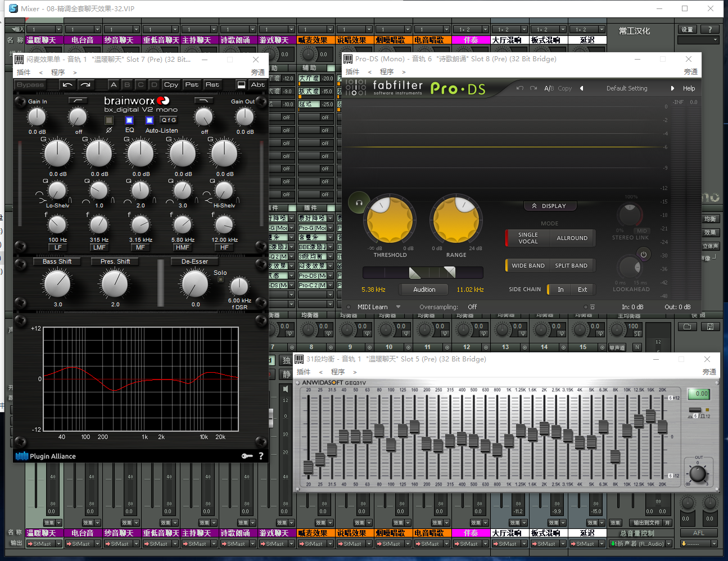
Task: Click the left frequency range handle in Pro-DS
Action: click(415, 273)
